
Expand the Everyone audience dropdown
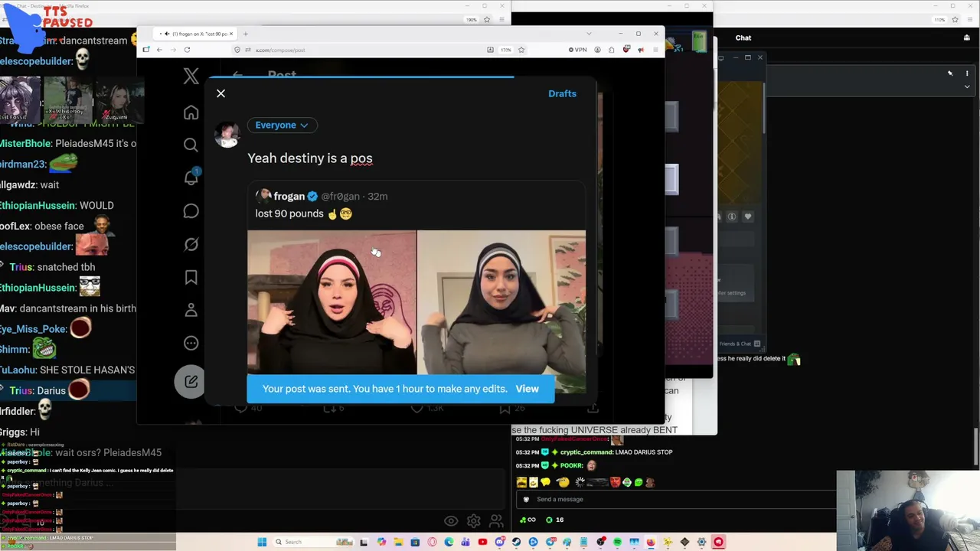(x=282, y=125)
